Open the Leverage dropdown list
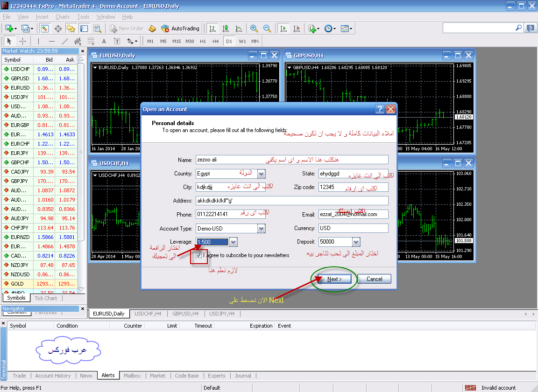538x392 pixels. [233, 242]
